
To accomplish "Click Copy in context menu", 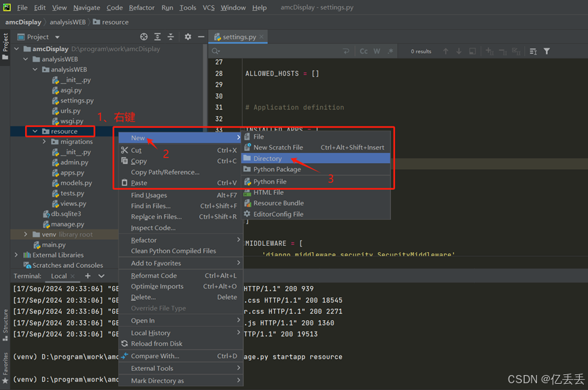I will (x=180, y=161).
